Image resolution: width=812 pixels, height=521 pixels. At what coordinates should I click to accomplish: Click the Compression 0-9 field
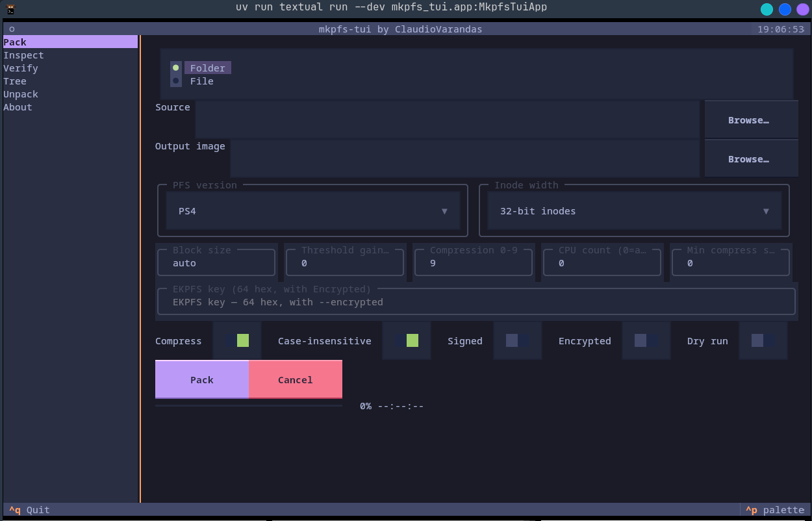[x=474, y=263]
